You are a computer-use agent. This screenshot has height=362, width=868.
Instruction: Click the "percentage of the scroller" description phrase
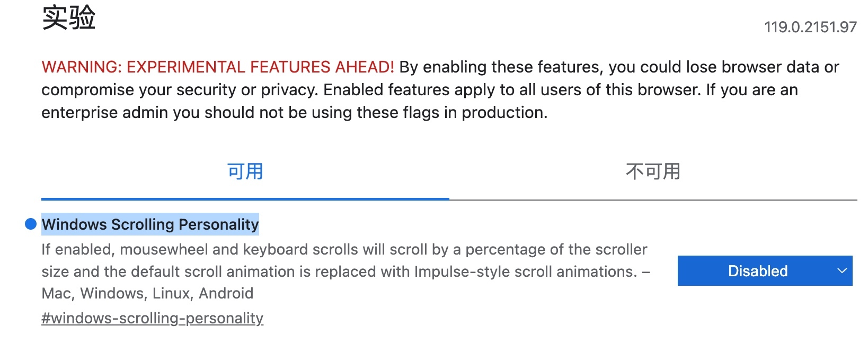556,249
